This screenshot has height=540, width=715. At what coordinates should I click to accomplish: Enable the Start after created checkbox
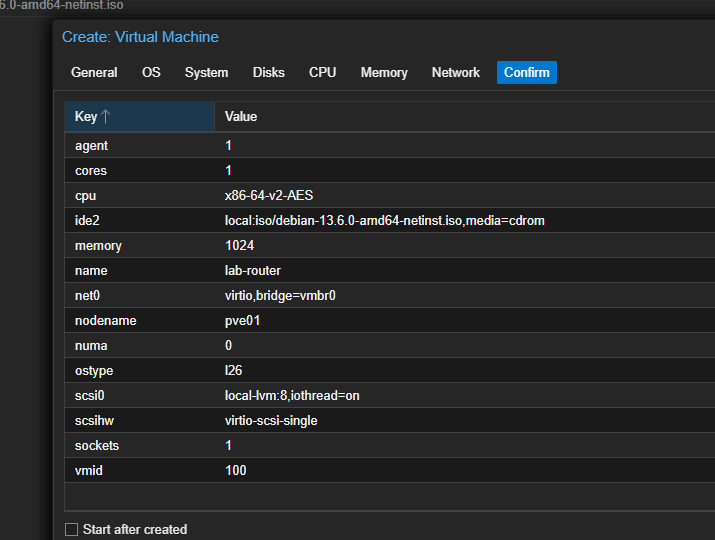point(72,530)
